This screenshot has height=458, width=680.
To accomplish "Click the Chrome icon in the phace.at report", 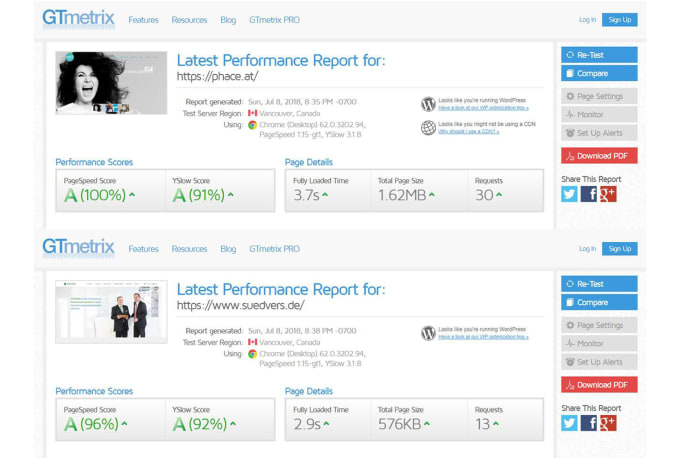I will 252,125.
